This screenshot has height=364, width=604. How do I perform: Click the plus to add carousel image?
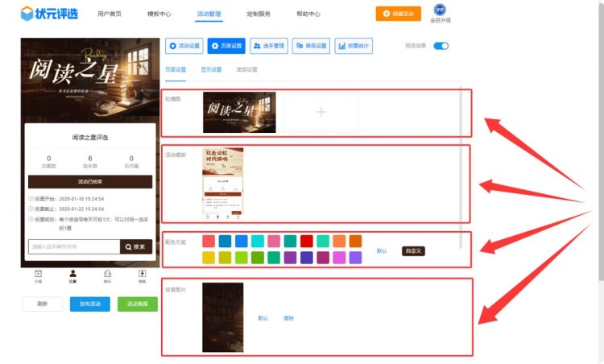(321, 112)
